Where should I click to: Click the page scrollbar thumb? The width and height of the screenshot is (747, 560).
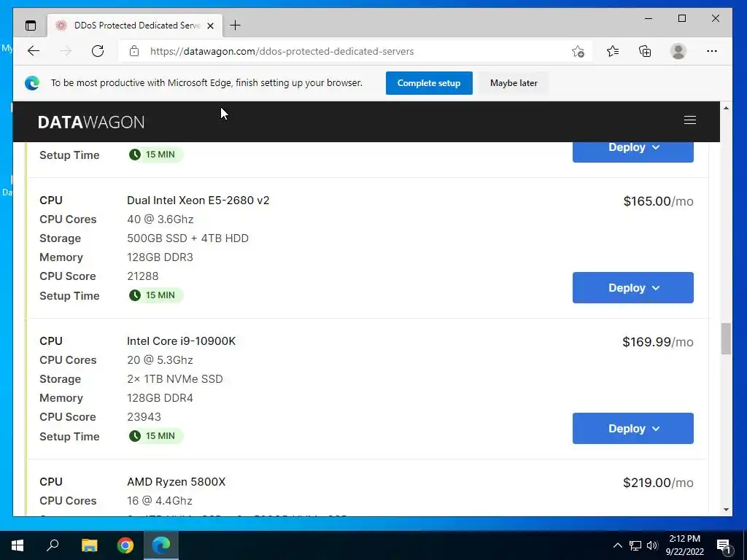tap(726, 338)
